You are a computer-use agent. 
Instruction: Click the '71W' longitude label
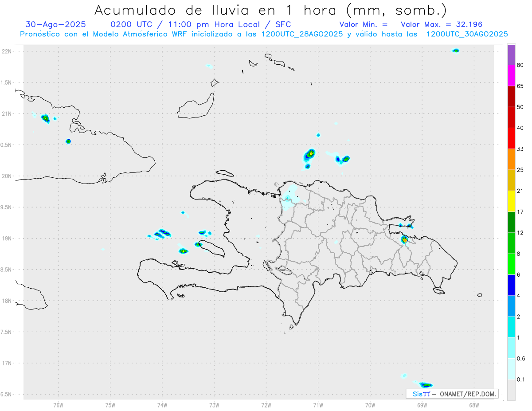(318, 405)
